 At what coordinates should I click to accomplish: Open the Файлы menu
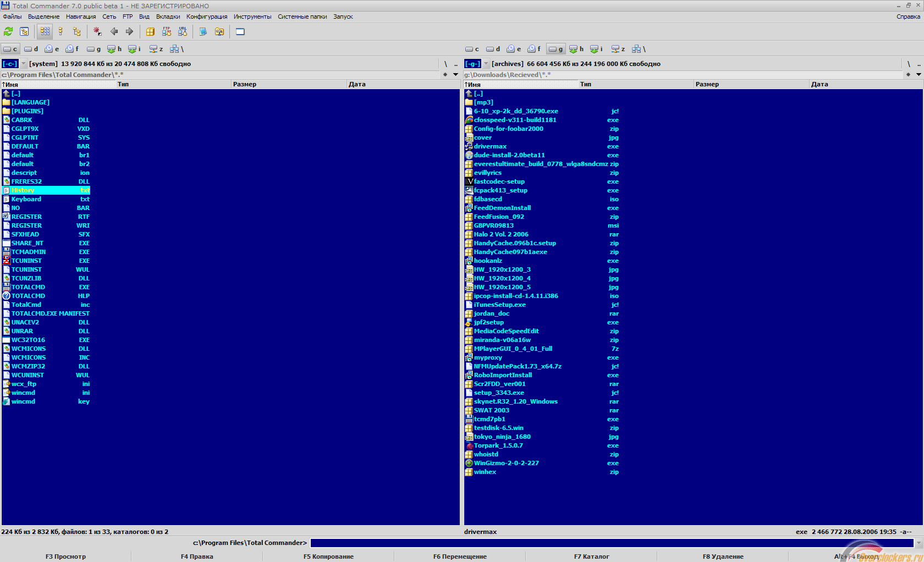(12, 16)
